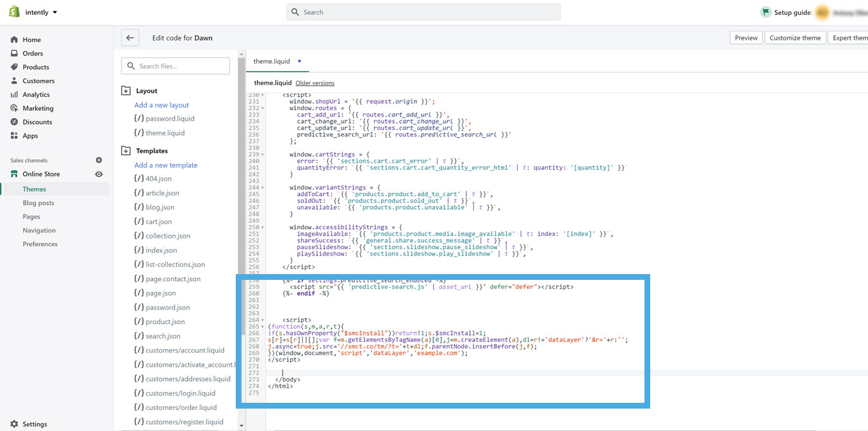Click the Add a new template link
The image size is (868, 431).
(166, 165)
